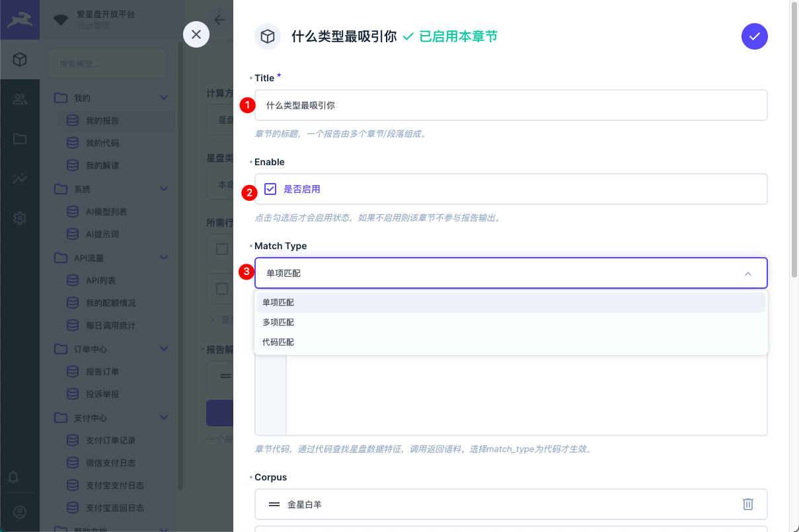Open the cube models icon in sidebar
Screen dimensions: 799x532
click(20, 60)
